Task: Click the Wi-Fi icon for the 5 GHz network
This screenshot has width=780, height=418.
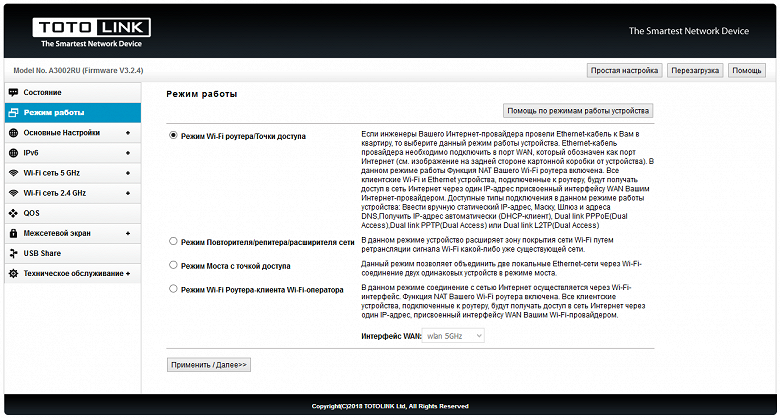Action: tap(13, 172)
